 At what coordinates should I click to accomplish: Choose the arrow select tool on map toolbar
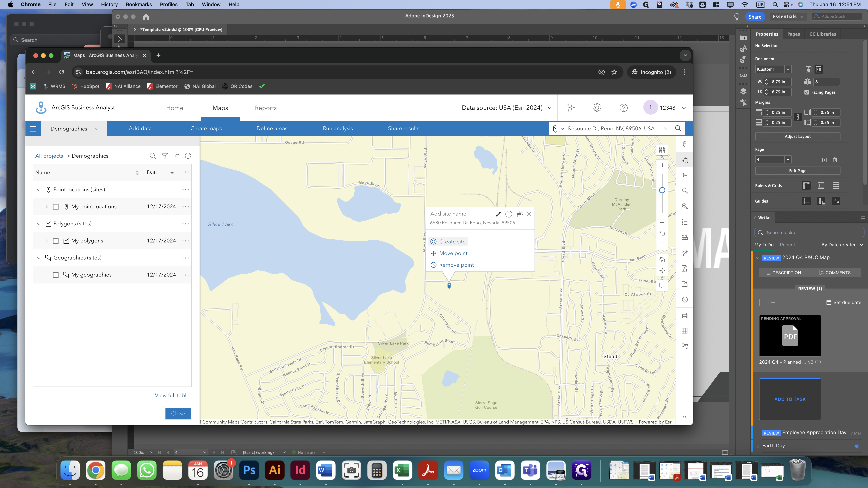pyautogui.click(x=685, y=175)
